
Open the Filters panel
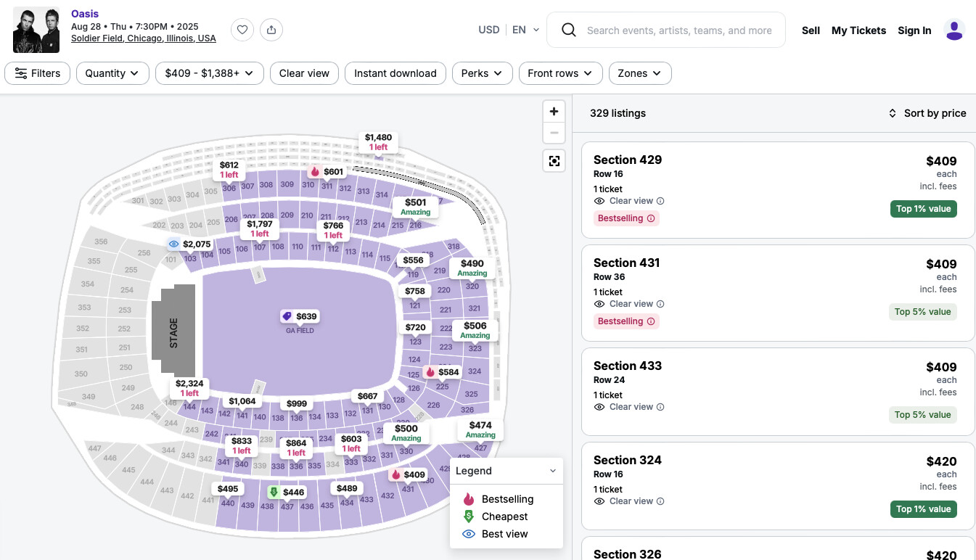pyautogui.click(x=38, y=73)
